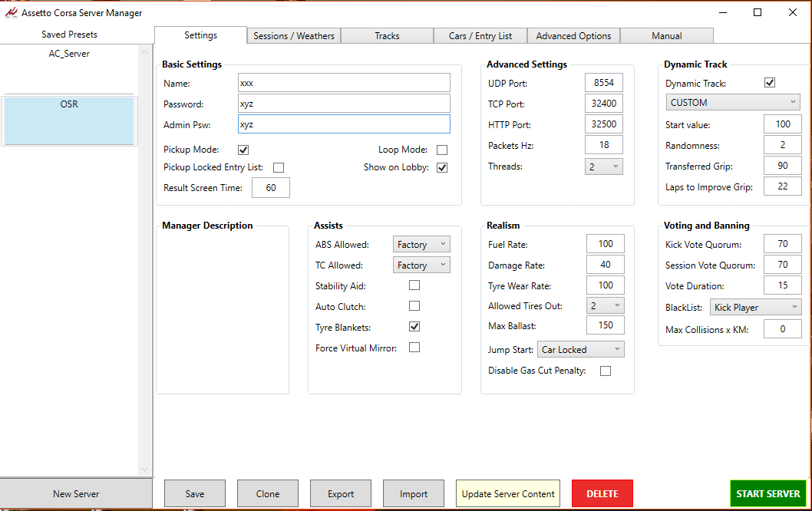Viewport: 812px width, 511px height.
Task: Toggle Show on Lobby checkbox
Action: coord(442,168)
